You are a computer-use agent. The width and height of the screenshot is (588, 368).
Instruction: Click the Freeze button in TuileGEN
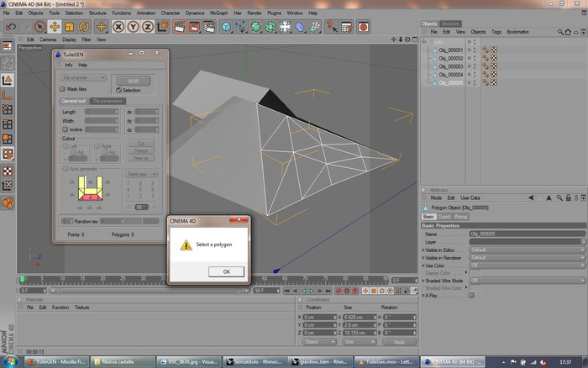pos(141,150)
